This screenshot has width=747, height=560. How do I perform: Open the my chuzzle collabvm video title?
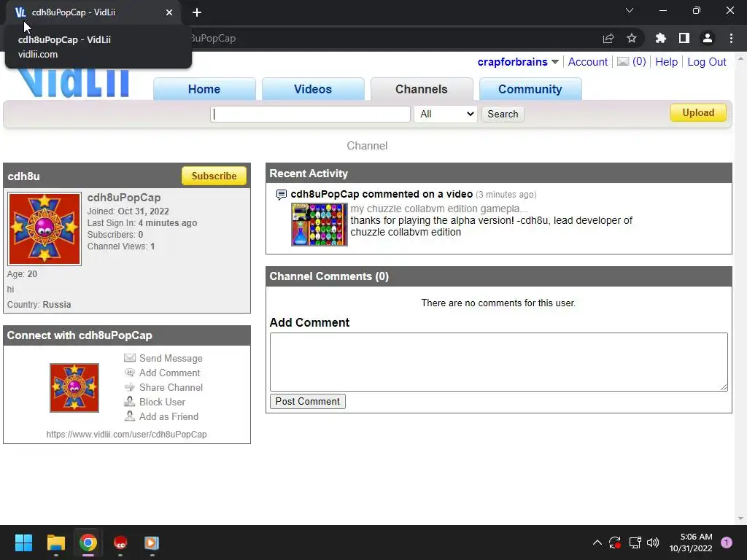[x=438, y=209]
